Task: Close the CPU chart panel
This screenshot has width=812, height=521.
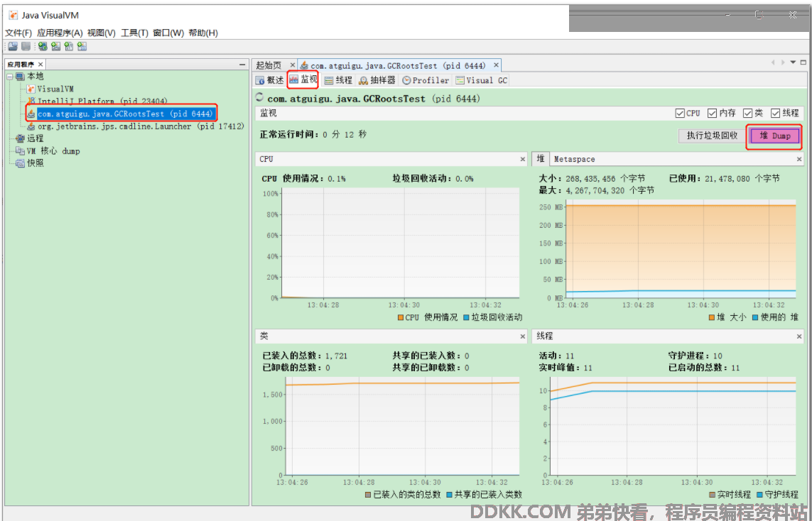Action: (x=523, y=160)
